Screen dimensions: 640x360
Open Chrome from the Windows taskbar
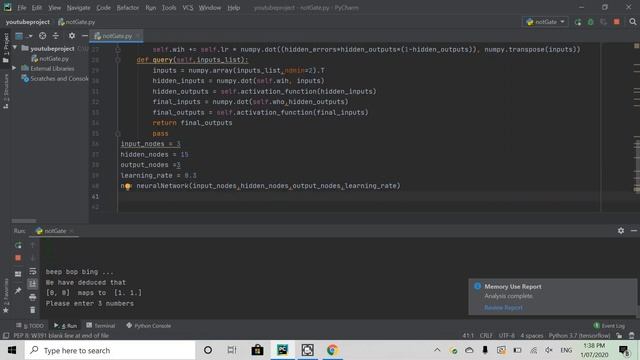click(332, 350)
